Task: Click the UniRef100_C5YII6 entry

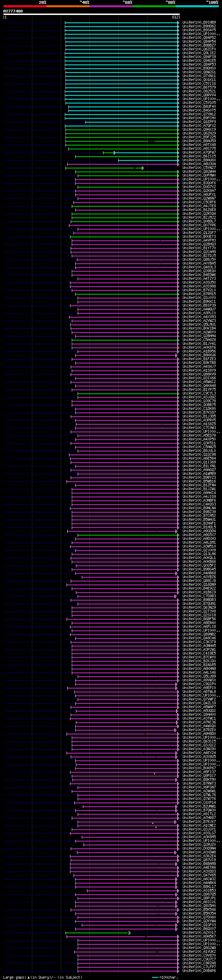Action: pyautogui.click(x=199, y=84)
